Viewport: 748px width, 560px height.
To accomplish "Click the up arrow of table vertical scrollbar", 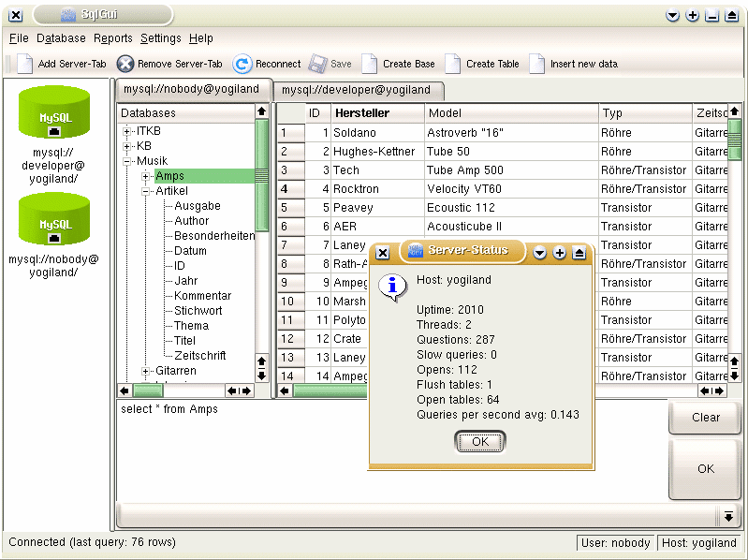I will [x=734, y=111].
